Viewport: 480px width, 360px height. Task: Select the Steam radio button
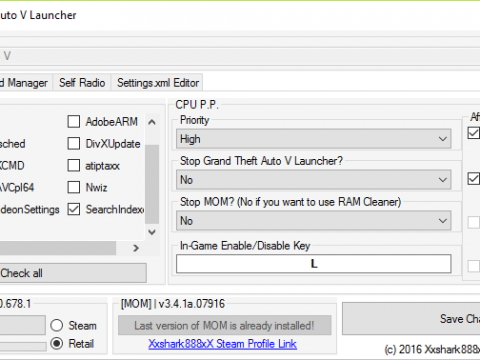pyautogui.click(x=57, y=325)
